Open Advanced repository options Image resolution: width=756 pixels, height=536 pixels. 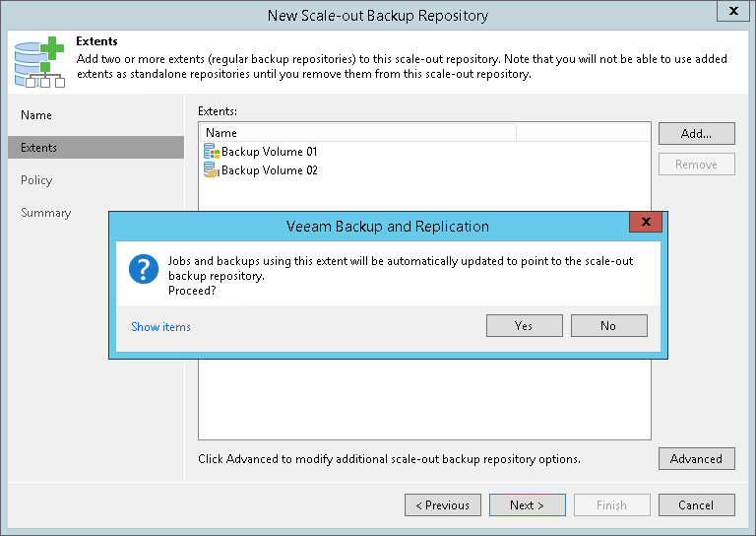[x=696, y=459]
